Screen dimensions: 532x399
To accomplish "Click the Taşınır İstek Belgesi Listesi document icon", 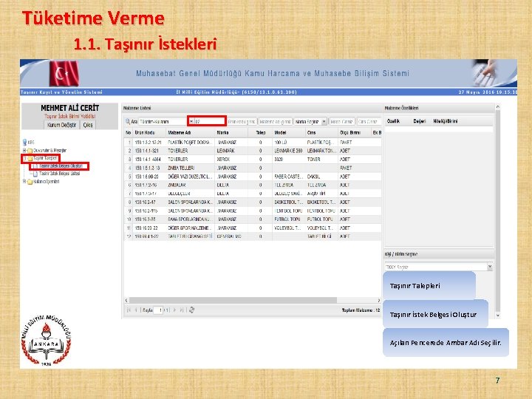I will 35,174.
